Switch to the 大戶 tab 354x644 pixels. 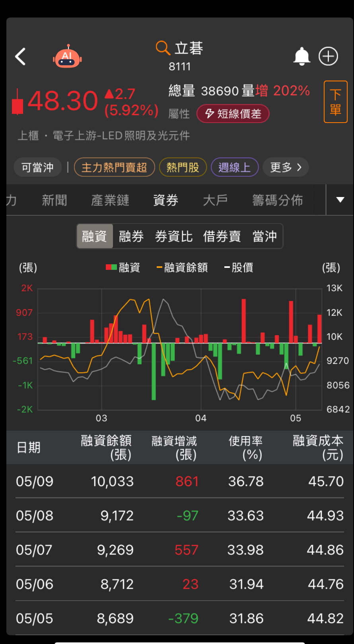(215, 200)
